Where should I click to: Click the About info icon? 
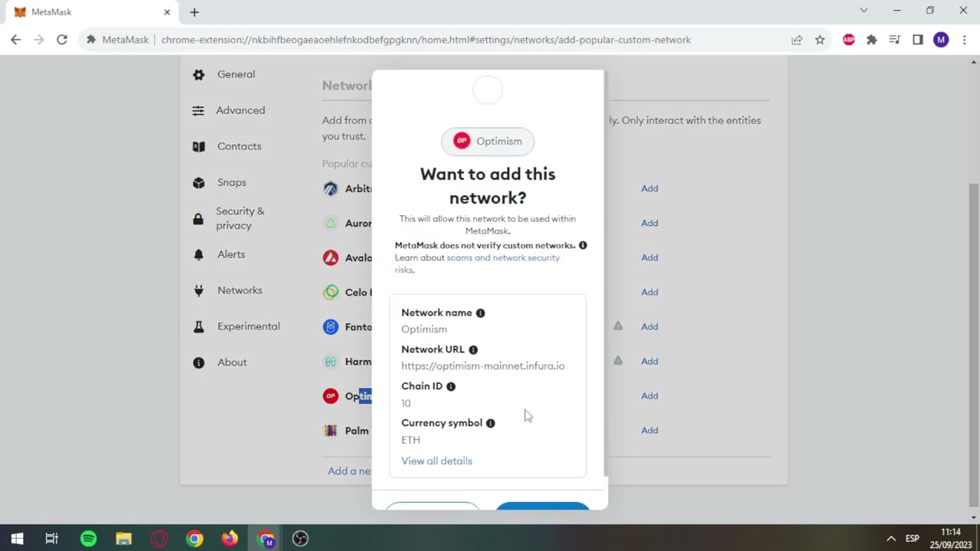pos(198,362)
